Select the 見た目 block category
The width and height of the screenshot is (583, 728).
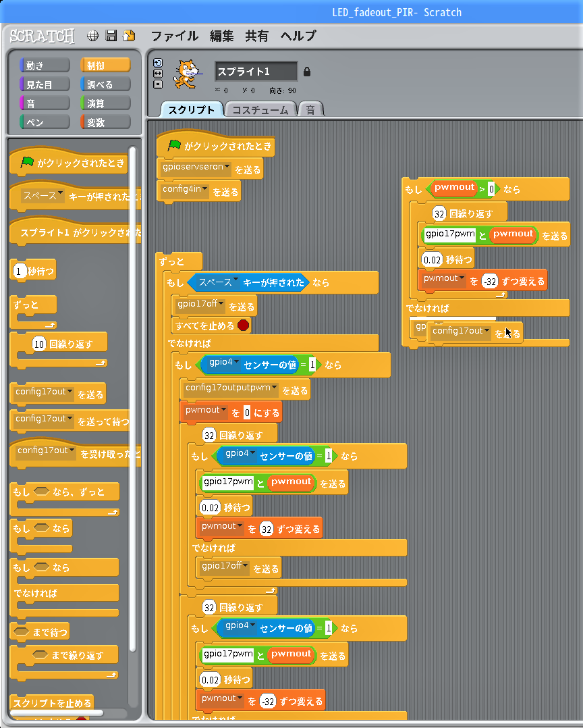coord(45,84)
